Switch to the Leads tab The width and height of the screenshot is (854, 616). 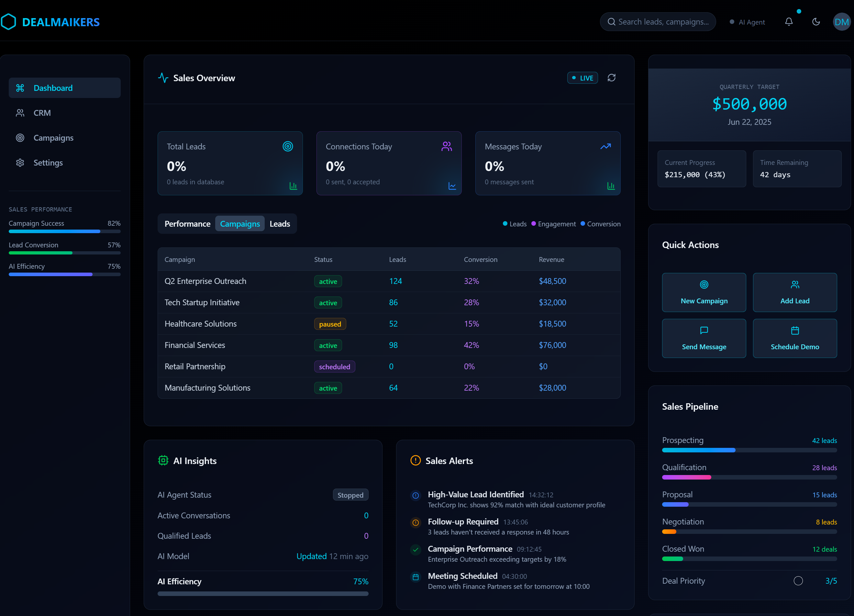(279, 223)
